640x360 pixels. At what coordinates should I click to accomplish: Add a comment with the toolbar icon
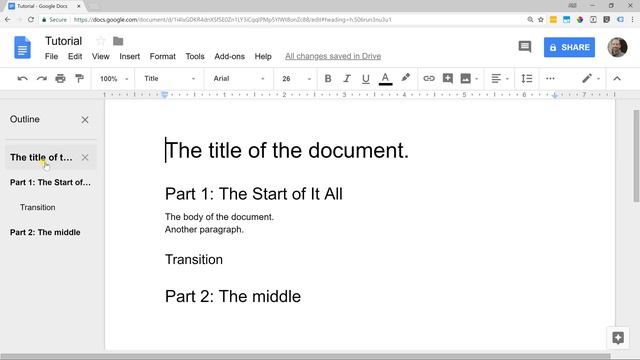click(x=448, y=78)
